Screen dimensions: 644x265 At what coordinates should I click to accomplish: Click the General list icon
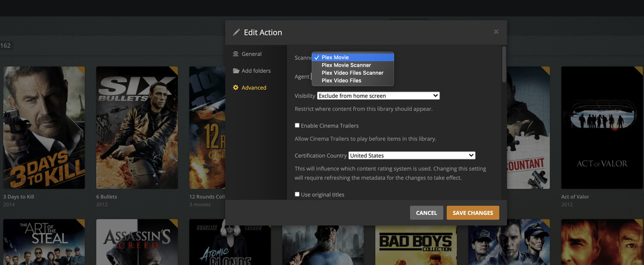click(x=236, y=54)
